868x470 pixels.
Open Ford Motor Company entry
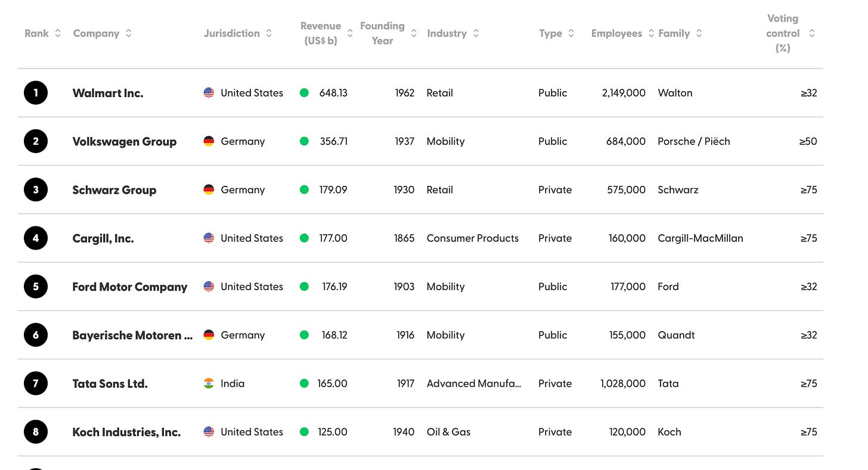130,287
